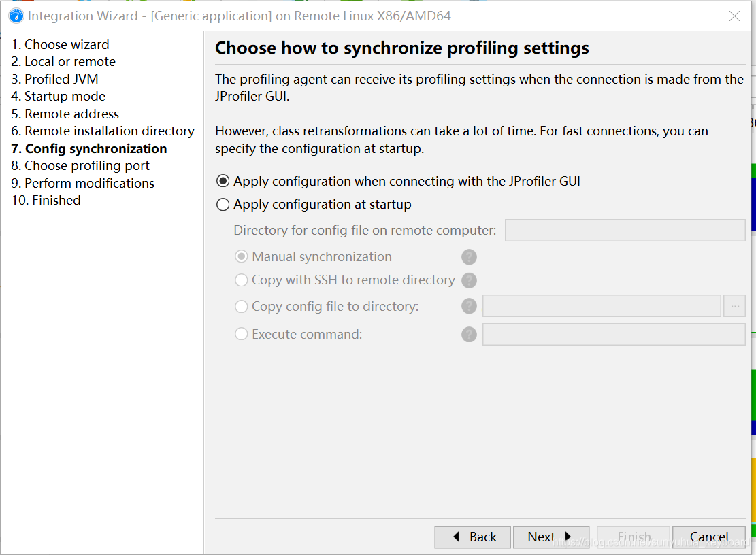Open help for Execute command option
The width and height of the screenshot is (756, 555).
469,335
